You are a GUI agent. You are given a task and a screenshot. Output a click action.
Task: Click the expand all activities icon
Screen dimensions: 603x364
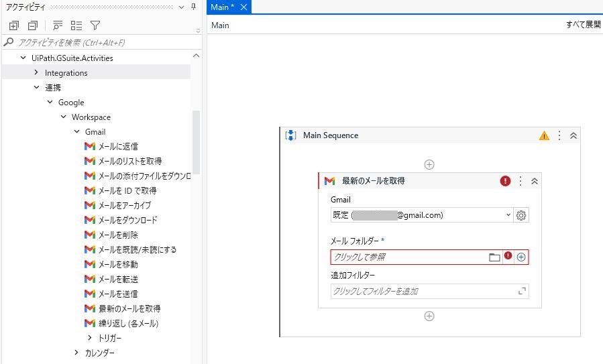[14, 25]
